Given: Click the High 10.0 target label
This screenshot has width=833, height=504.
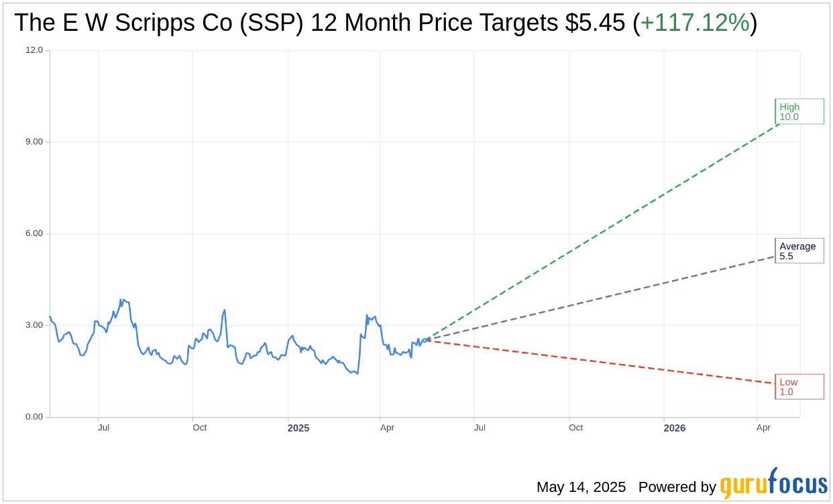Looking at the screenshot, I should [x=799, y=111].
